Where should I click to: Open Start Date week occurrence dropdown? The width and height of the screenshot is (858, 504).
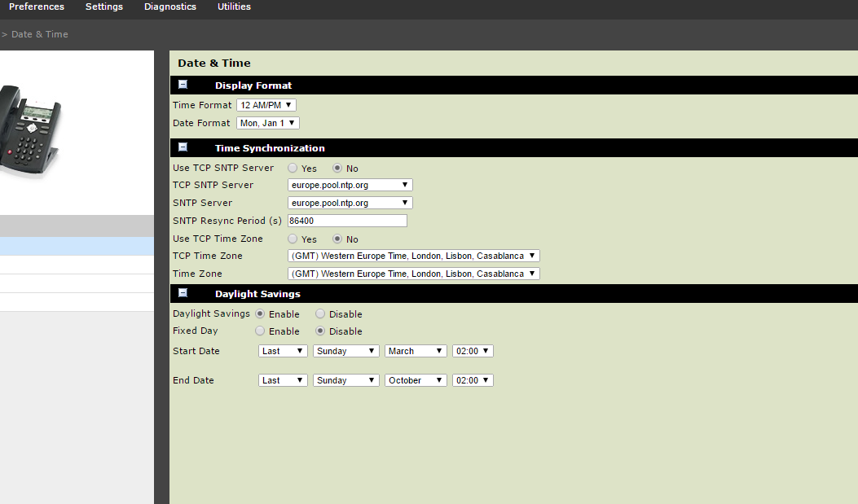click(x=283, y=351)
